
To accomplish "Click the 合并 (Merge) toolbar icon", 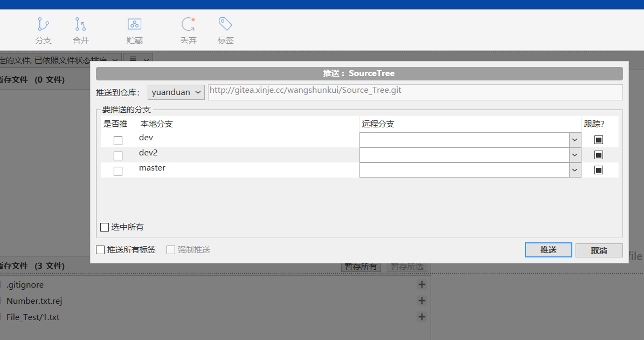I will coord(80,30).
